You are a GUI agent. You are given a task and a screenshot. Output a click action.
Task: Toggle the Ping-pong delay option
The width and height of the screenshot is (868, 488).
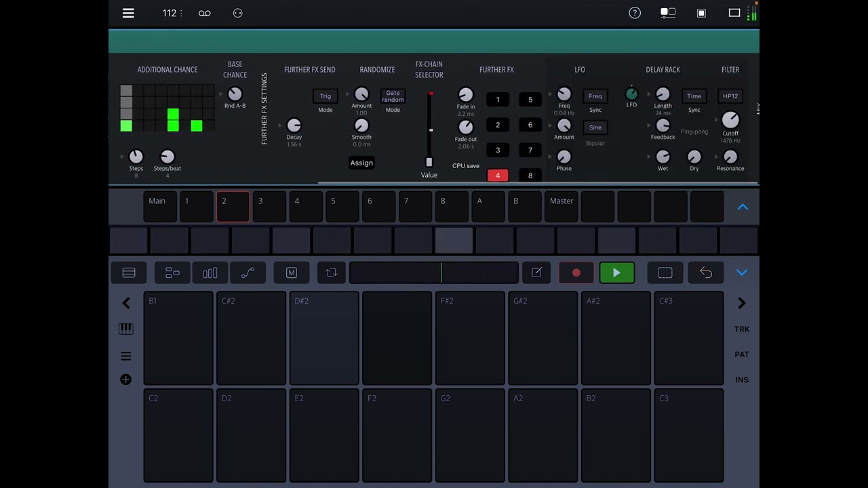pos(694,131)
